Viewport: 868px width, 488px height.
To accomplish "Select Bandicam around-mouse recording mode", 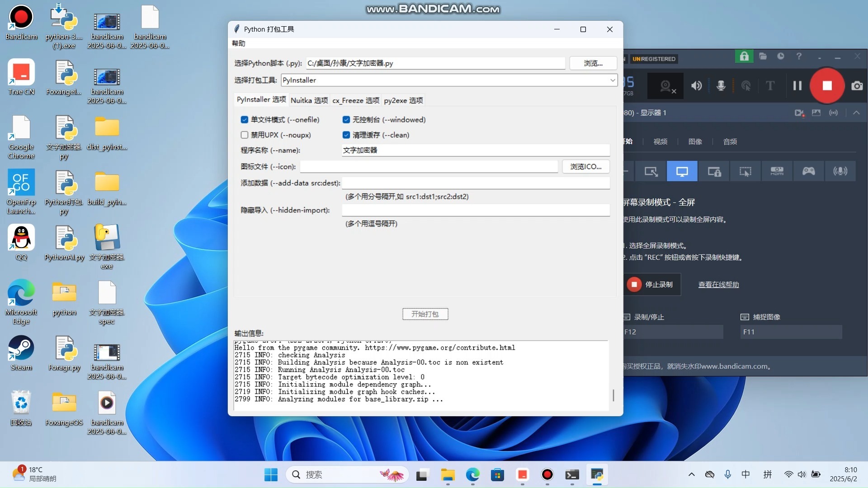I will tap(745, 171).
